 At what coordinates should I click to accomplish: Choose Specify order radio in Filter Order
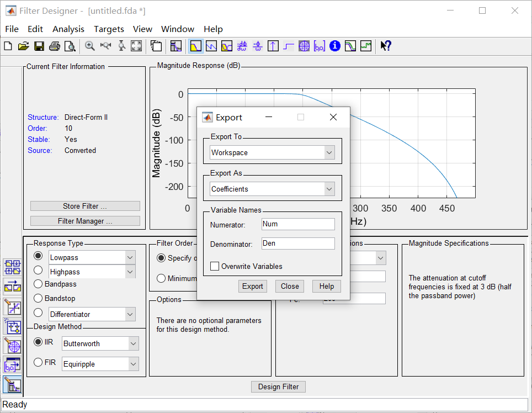161,258
